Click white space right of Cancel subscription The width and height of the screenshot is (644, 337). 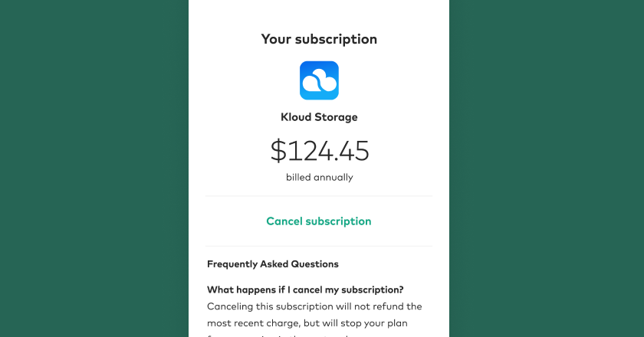tap(406, 221)
